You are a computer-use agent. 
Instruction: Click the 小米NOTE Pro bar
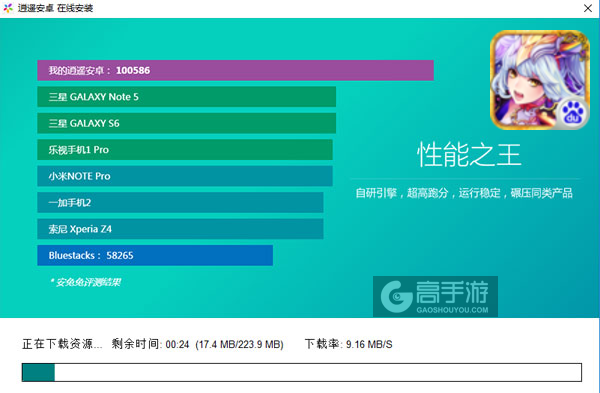pos(185,176)
